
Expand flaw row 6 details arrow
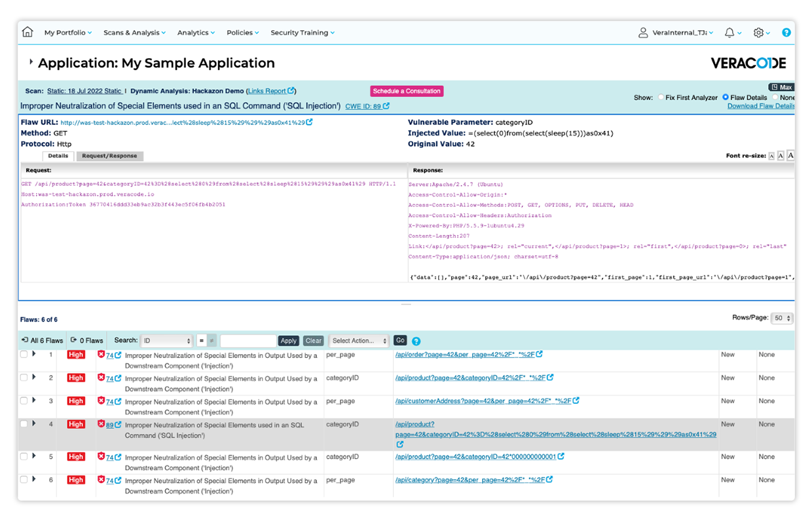coord(34,479)
